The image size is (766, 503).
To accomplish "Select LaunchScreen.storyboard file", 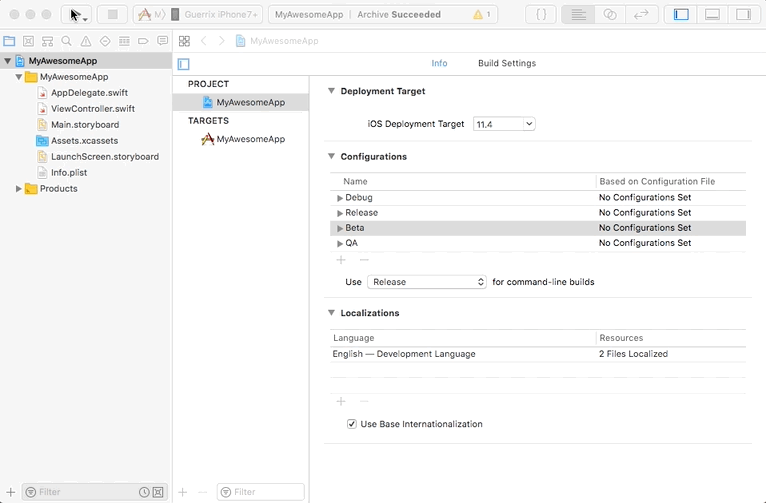I will click(105, 157).
